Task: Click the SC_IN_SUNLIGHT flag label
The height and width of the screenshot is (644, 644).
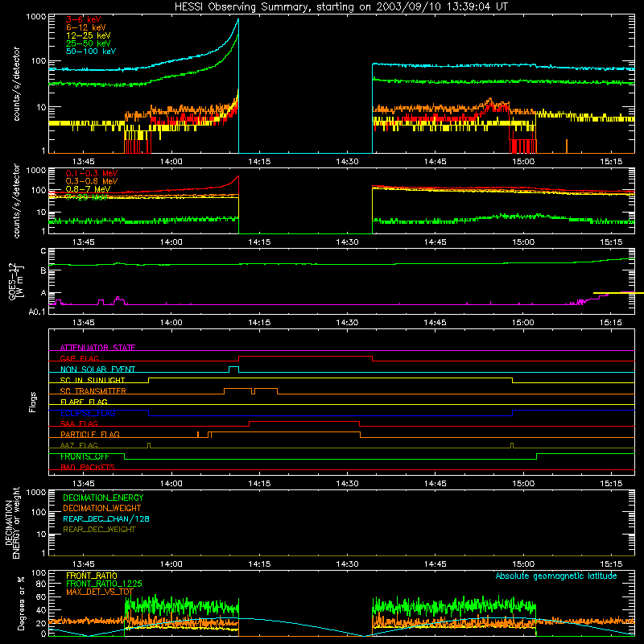Action: point(93,380)
